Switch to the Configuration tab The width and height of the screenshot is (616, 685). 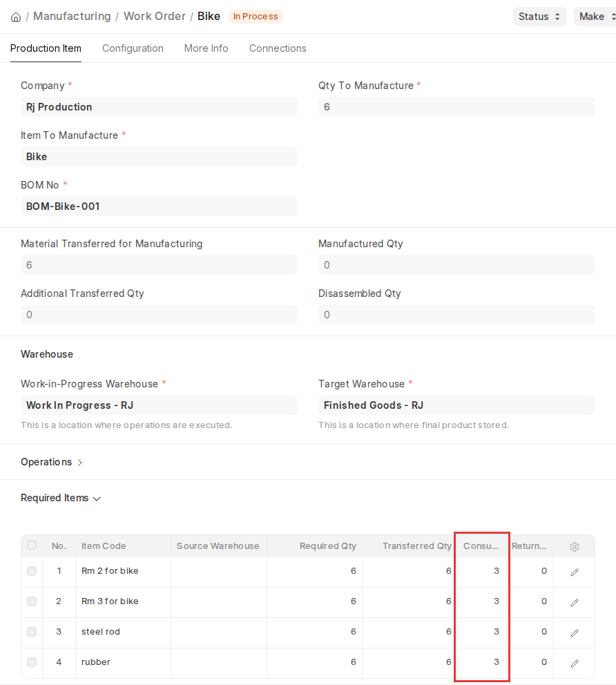pyautogui.click(x=133, y=48)
